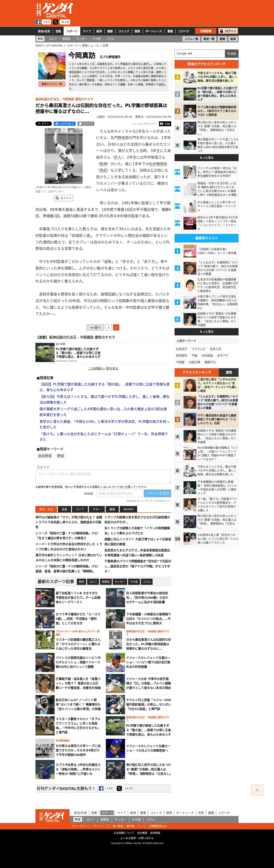Open 会社概要 footer link
Image resolution: width=274 pixels, height=868 pixels.
click(142, 833)
